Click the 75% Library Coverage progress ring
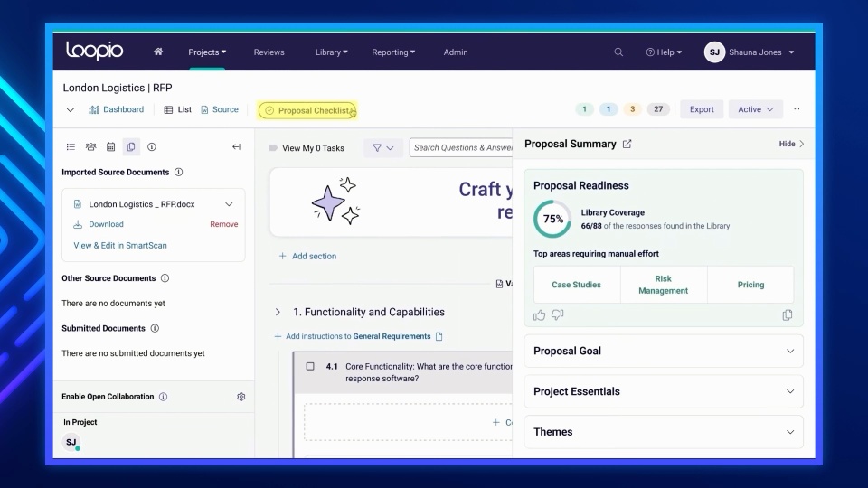 point(552,219)
